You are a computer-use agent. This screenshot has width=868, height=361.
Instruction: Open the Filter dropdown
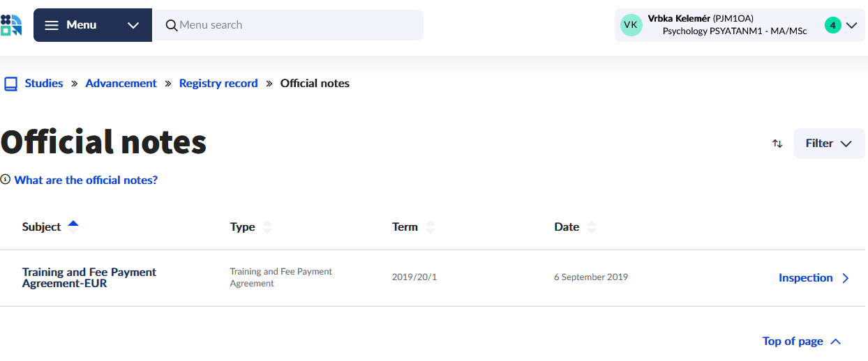coord(829,144)
